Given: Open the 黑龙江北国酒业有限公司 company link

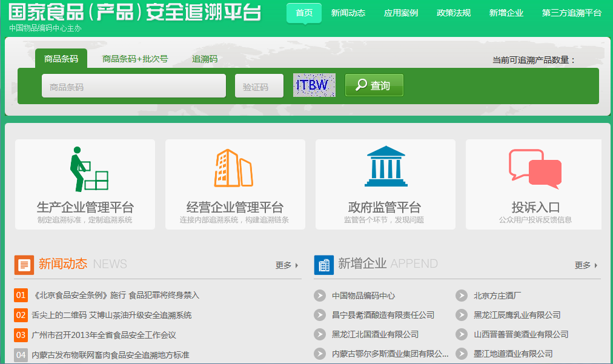Looking at the screenshot, I should pyautogui.click(x=375, y=334).
